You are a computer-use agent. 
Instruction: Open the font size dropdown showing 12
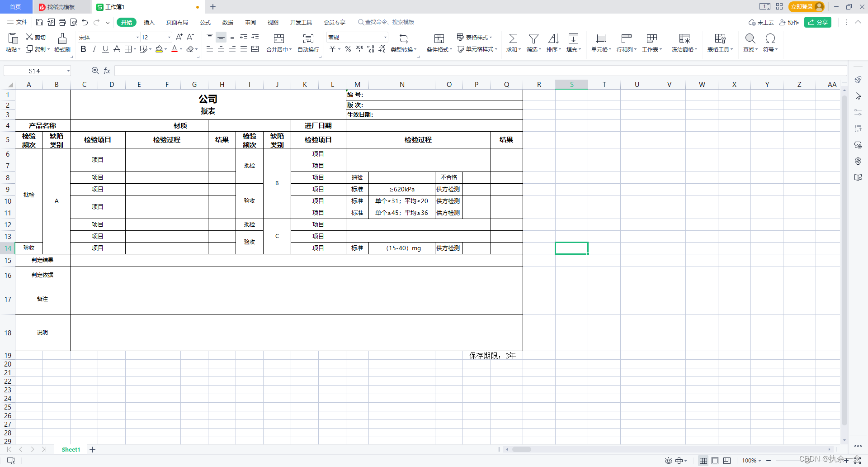coord(170,37)
